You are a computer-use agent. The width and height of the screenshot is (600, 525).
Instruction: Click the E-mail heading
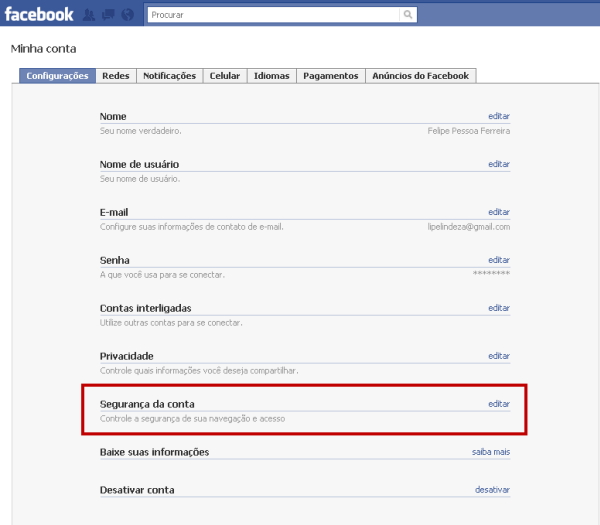114,212
